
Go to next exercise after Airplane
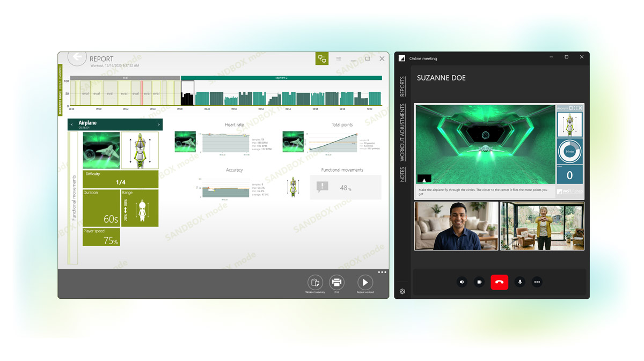tap(159, 124)
